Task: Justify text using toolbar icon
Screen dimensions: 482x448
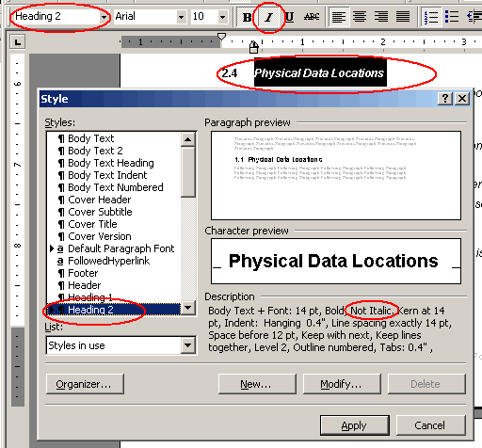Action: click(x=403, y=17)
